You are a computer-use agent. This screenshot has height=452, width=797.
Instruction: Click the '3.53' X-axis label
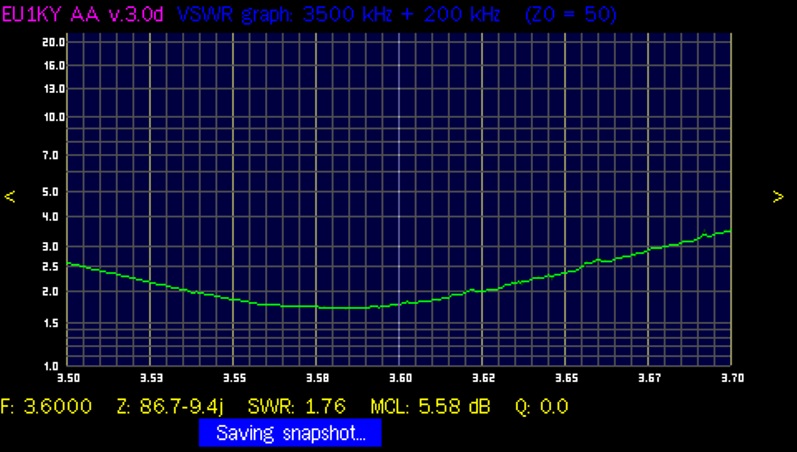coord(151,378)
